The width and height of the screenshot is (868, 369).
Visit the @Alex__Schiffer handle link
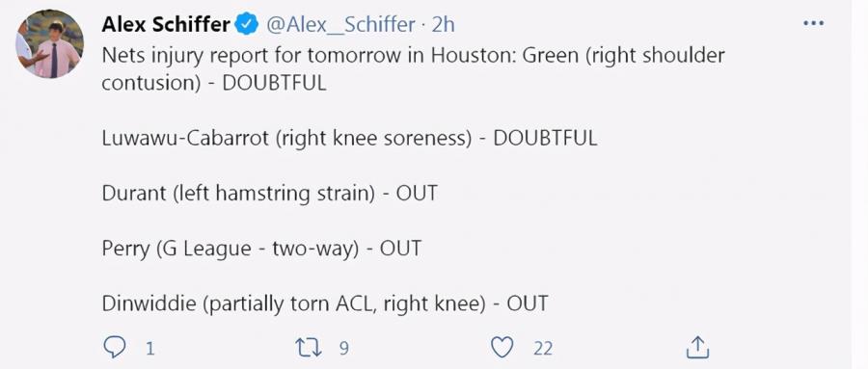click(340, 24)
